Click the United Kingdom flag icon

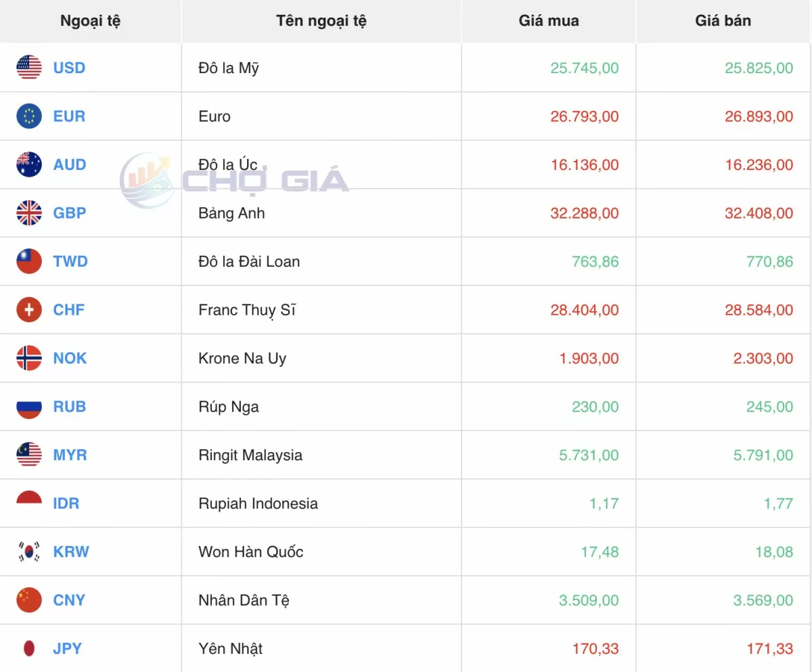(29, 213)
